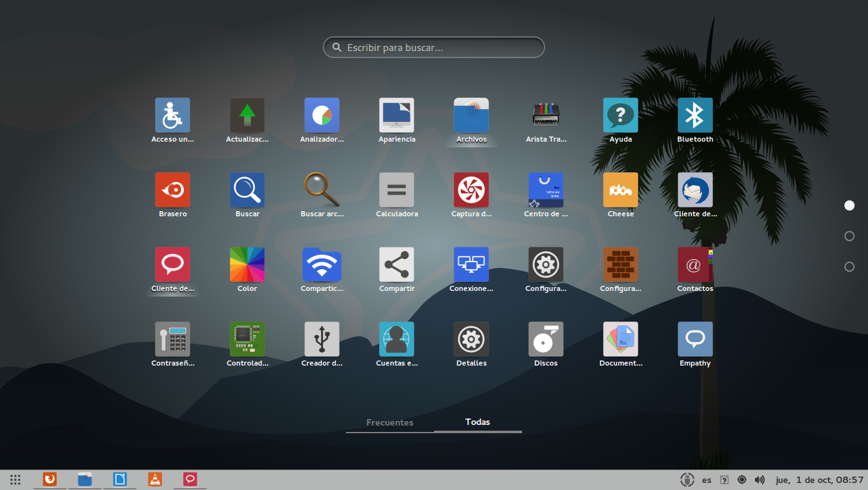Viewport: 868px width, 490px height.
Task: Launch the Cheese webcam application
Action: [x=620, y=190]
